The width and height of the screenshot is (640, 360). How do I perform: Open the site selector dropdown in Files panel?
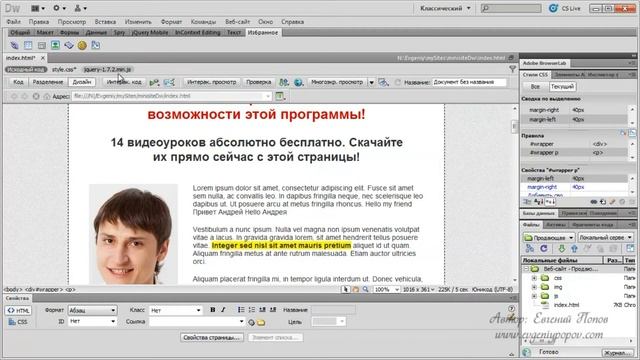(x=549, y=238)
